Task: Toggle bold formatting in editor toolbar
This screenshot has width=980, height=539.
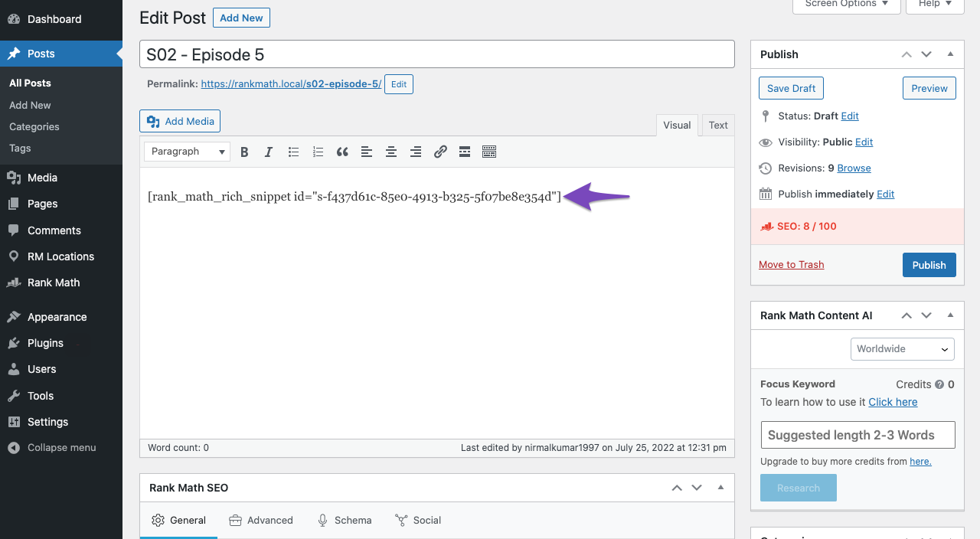Action: (244, 152)
